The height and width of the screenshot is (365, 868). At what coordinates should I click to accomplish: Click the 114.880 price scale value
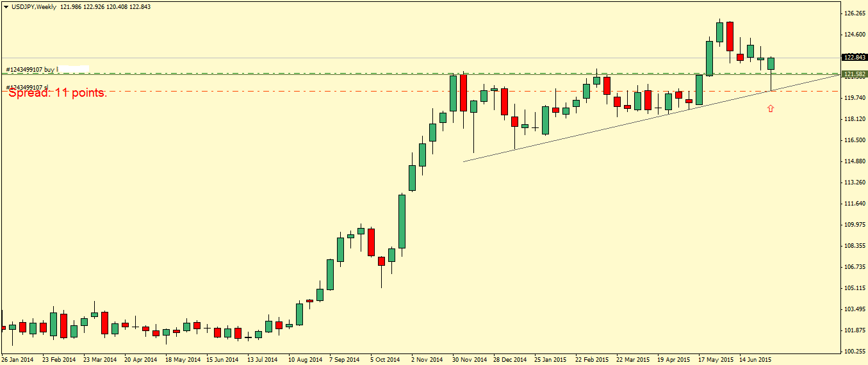[x=856, y=161]
